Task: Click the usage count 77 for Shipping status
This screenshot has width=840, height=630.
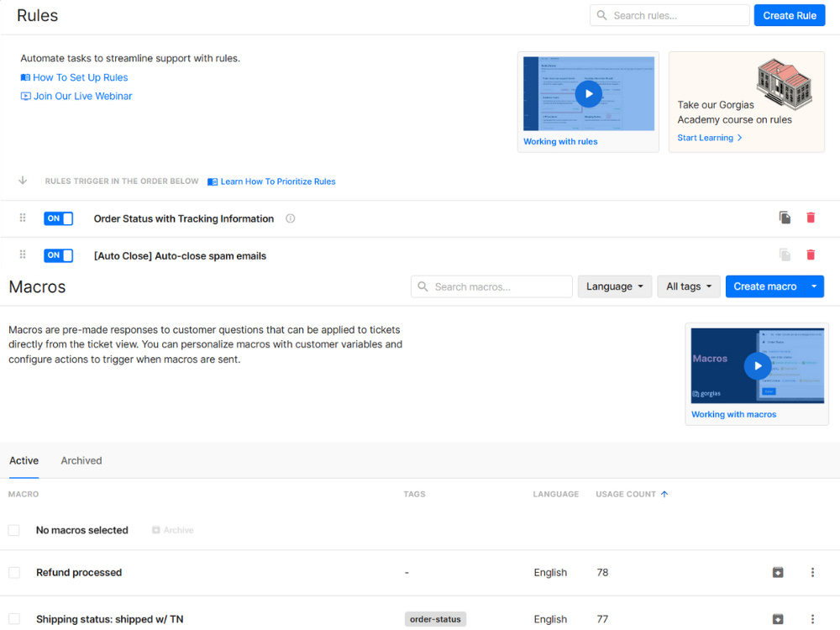Action: (602, 619)
